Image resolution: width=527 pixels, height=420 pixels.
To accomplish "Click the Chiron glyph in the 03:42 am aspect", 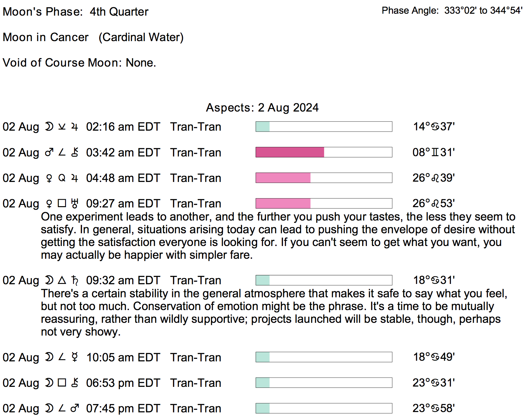I will tap(75, 152).
